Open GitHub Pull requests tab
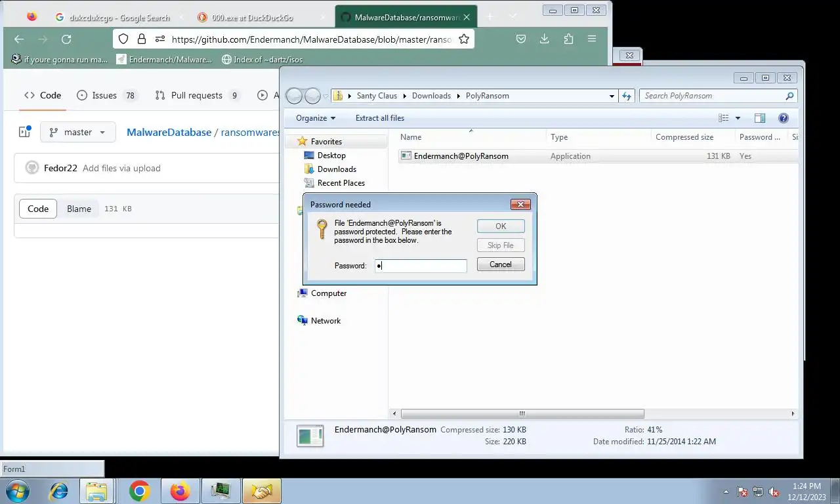Screen dimensions: 840x504 click(197, 95)
